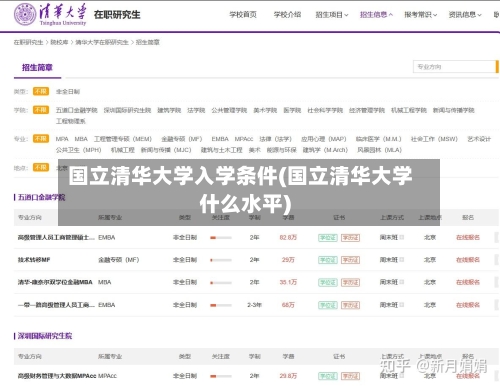Filter by 新闻与传播学院 college

pyautogui.click(x=453, y=110)
